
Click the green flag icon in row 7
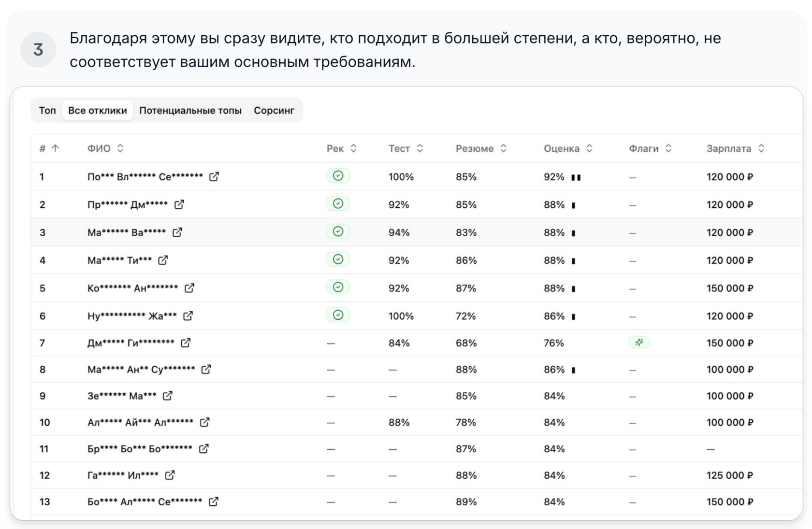[x=639, y=343]
